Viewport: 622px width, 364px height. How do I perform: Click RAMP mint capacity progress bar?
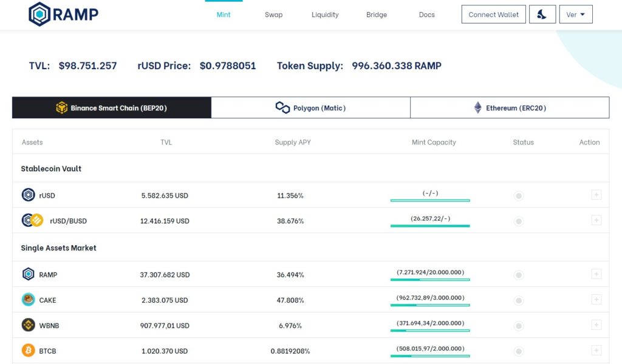pos(430,280)
